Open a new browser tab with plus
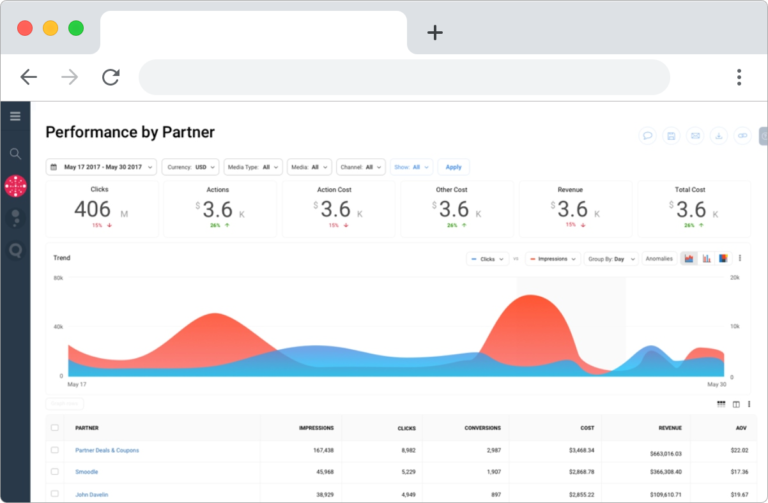 (435, 33)
